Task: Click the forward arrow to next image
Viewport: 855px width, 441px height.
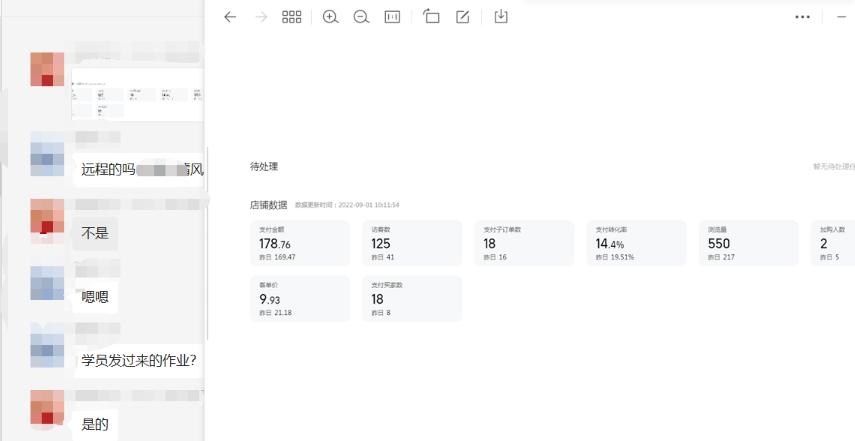Action: tap(261, 17)
